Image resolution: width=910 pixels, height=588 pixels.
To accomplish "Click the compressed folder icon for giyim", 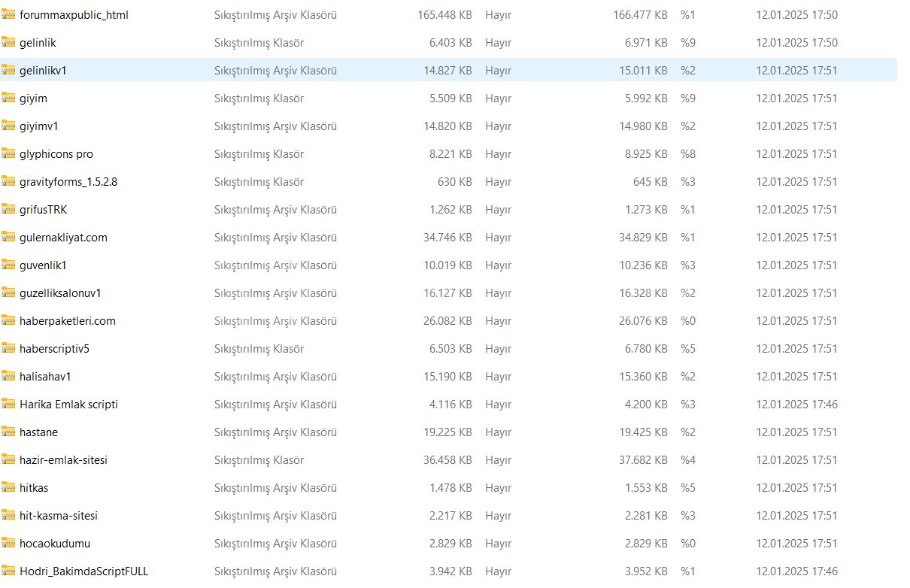I will click(8, 98).
